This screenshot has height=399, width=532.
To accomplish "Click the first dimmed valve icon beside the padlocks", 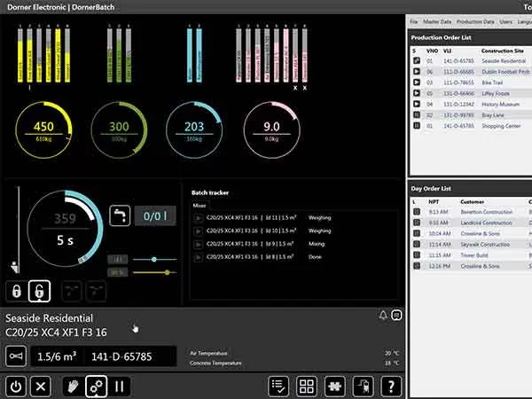I will pos(71,291).
